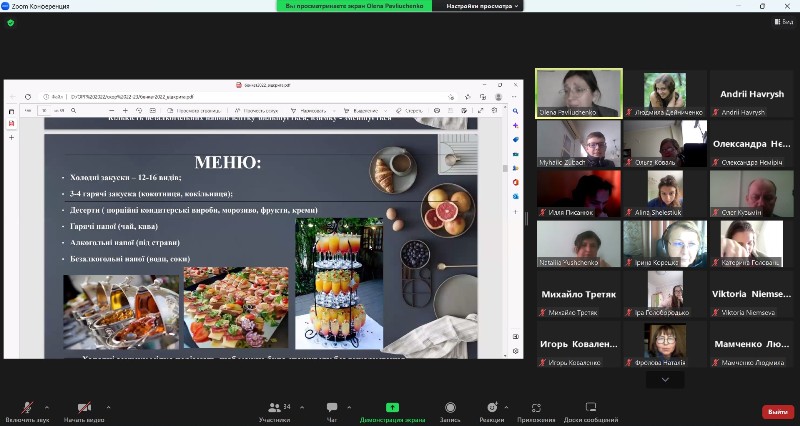Select Mykhailo Zubach video tile
The image size is (800, 426).
pos(579,143)
